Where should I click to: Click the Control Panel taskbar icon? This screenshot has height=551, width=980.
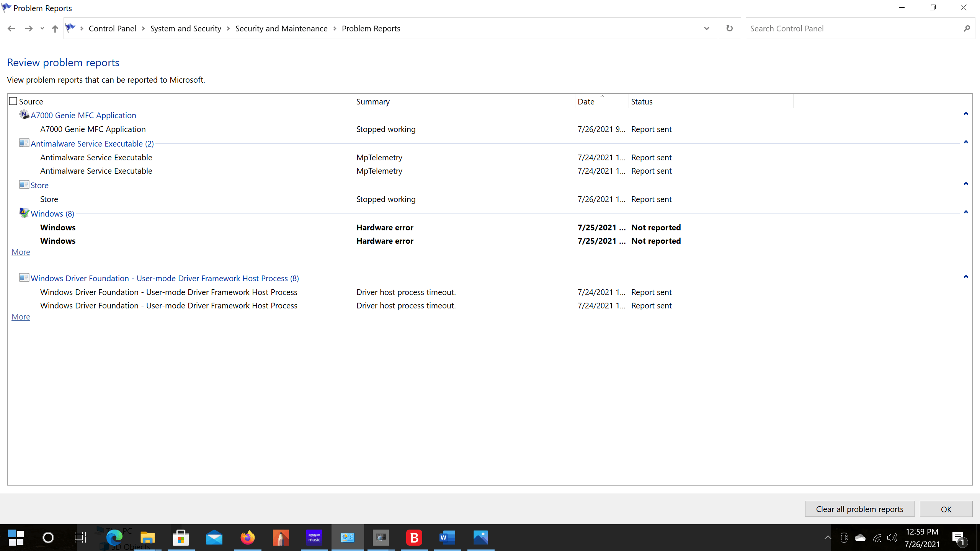coord(348,538)
